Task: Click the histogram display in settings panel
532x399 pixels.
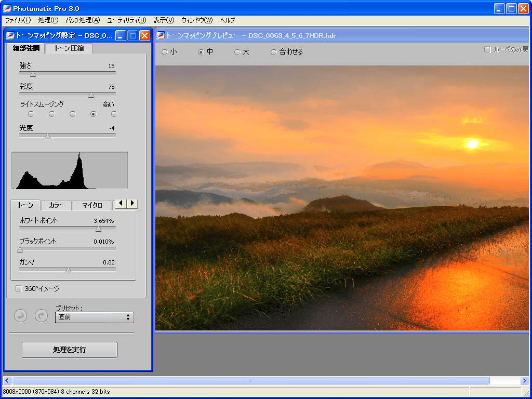Action: [x=70, y=170]
